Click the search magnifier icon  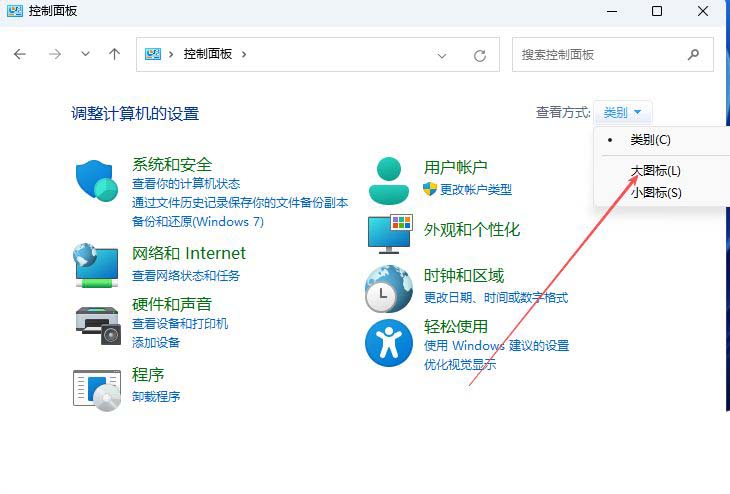tap(693, 54)
